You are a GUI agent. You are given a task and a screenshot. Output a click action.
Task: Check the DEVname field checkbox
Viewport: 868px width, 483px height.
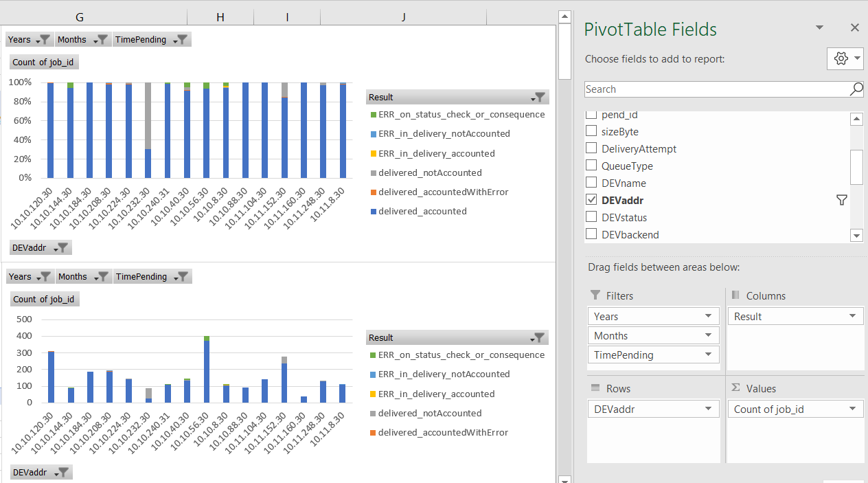point(591,183)
